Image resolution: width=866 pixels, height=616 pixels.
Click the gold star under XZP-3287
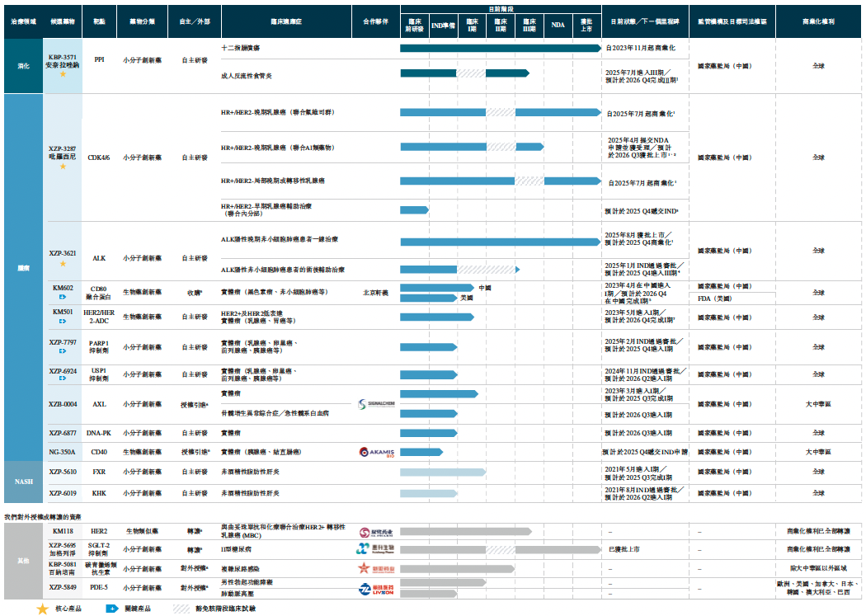pos(63,166)
